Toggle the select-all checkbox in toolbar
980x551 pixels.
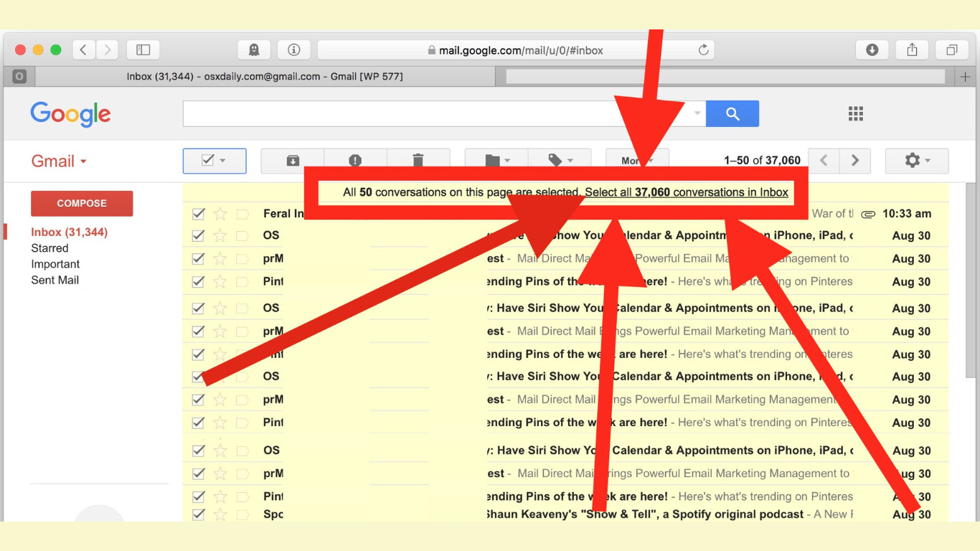coord(207,161)
